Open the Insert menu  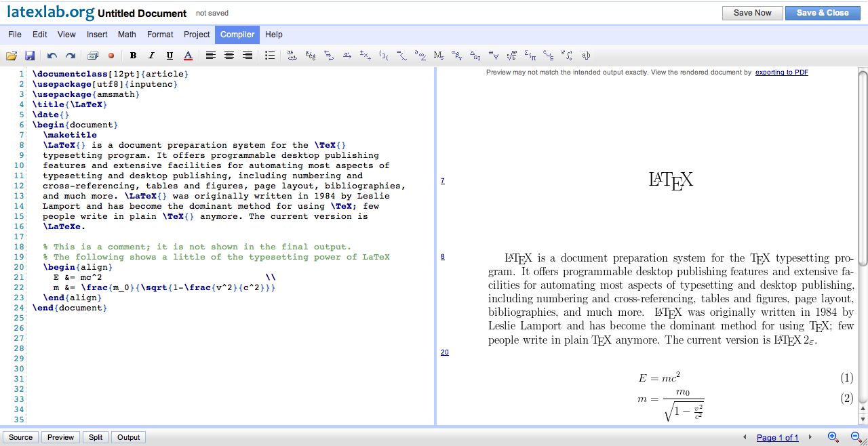coord(97,35)
